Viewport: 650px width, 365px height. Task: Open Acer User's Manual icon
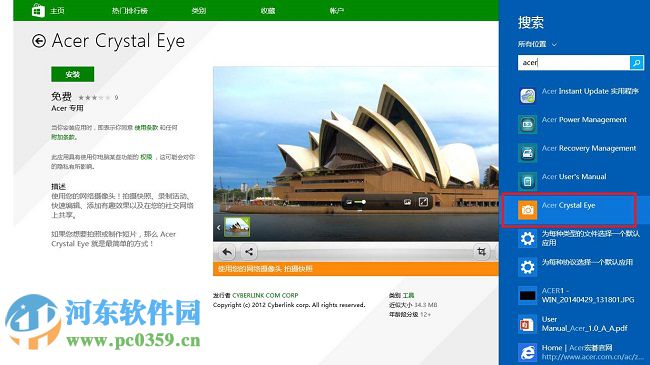click(x=527, y=181)
